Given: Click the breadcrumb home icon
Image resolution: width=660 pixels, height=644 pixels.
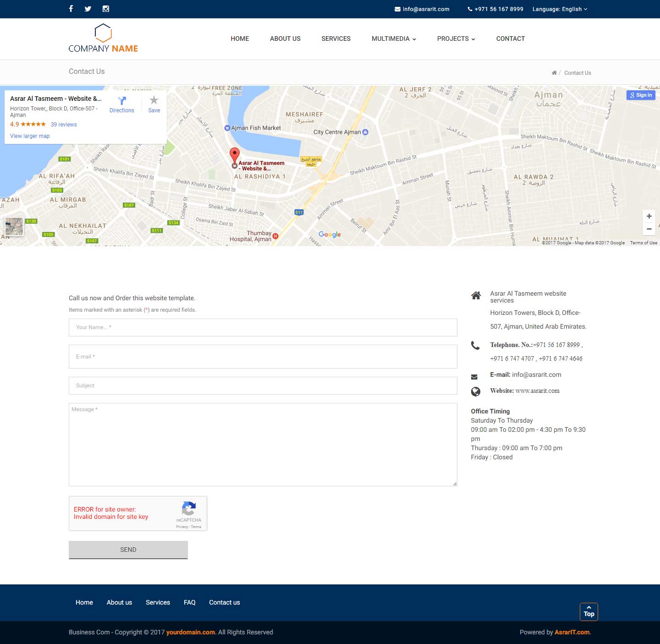Looking at the screenshot, I should coord(554,73).
